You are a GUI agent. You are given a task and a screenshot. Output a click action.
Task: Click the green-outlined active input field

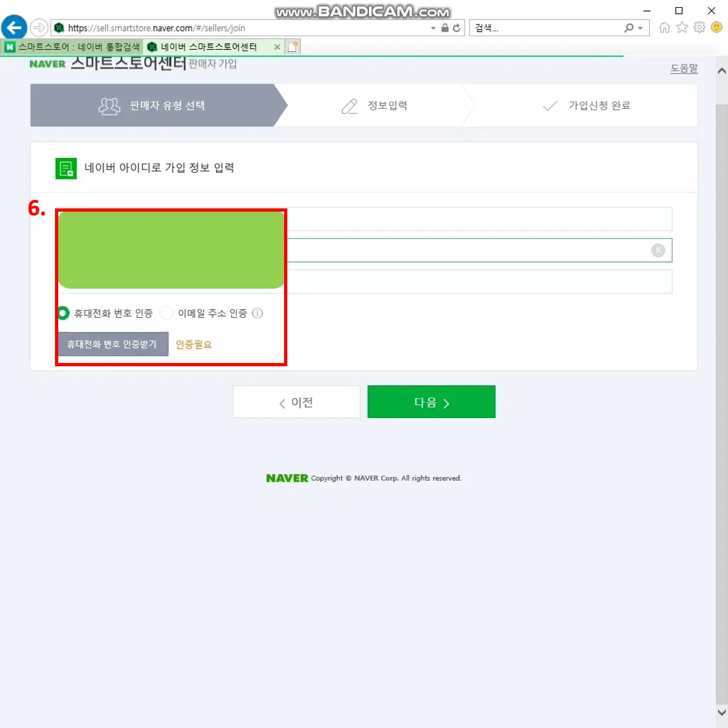[x=364, y=250]
